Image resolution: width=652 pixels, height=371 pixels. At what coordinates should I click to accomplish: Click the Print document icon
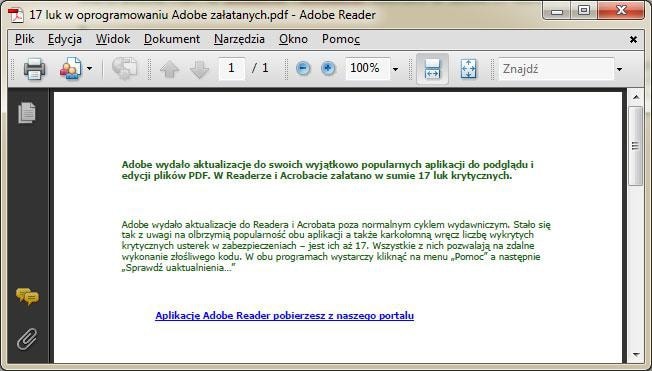[34, 69]
